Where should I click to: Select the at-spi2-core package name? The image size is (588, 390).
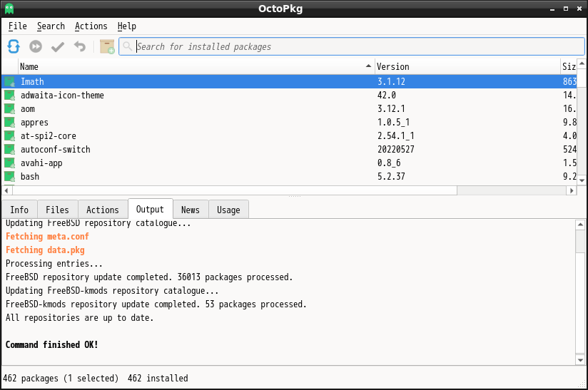[49, 136]
